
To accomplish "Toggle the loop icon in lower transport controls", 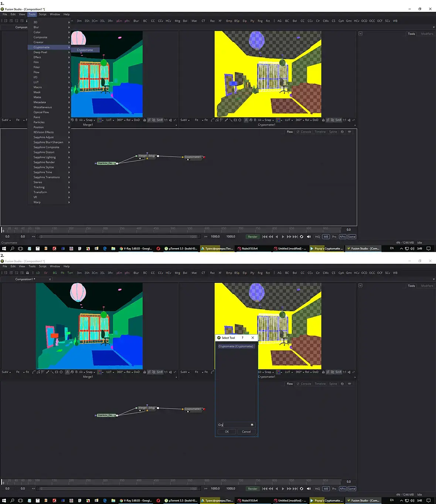I will [x=302, y=488].
